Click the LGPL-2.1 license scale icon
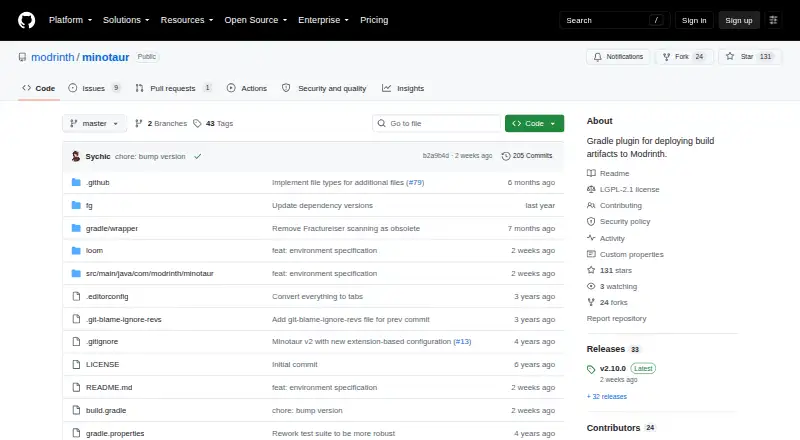Screen dimensions: 800x440 (x=591, y=189)
